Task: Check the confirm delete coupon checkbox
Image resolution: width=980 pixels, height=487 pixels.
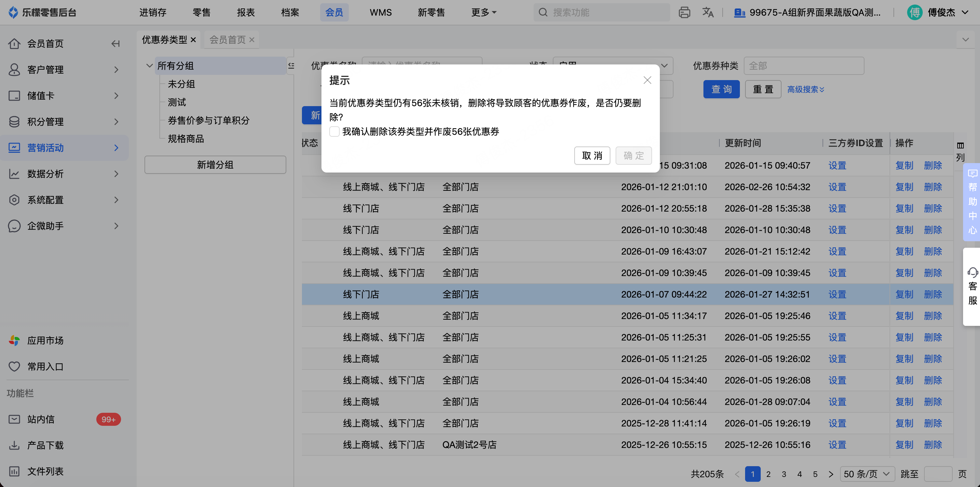Action: click(x=334, y=132)
